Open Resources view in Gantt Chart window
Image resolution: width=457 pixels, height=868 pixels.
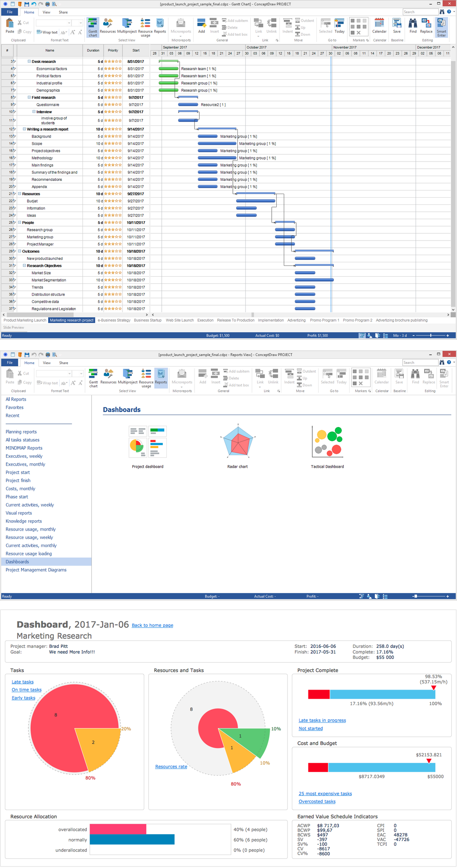pos(108,26)
